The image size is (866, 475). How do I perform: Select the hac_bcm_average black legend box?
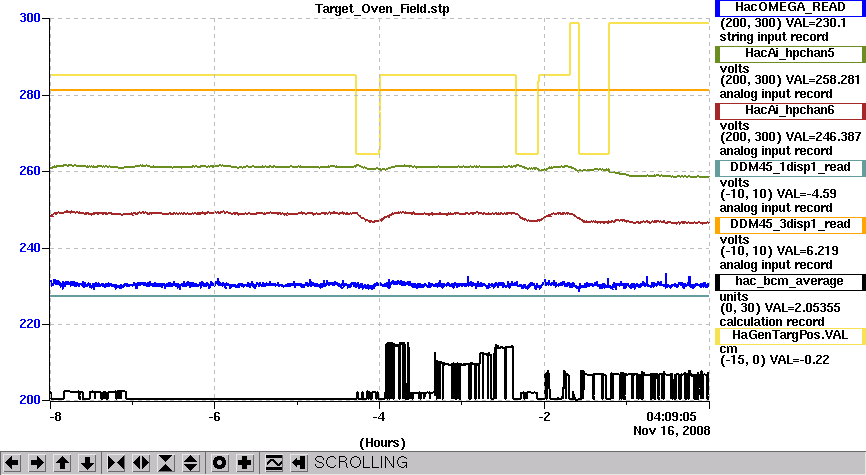tap(790, 282)
